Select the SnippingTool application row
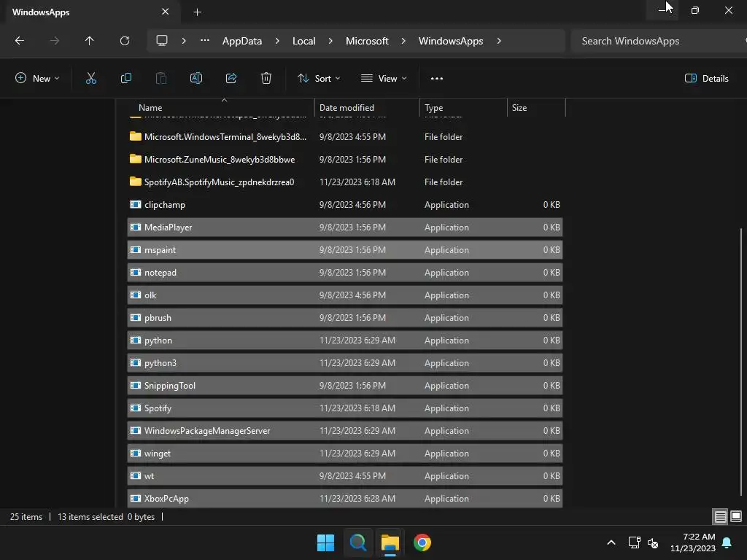The height and width of the screenshot is (560, 747). click(345, 386)
